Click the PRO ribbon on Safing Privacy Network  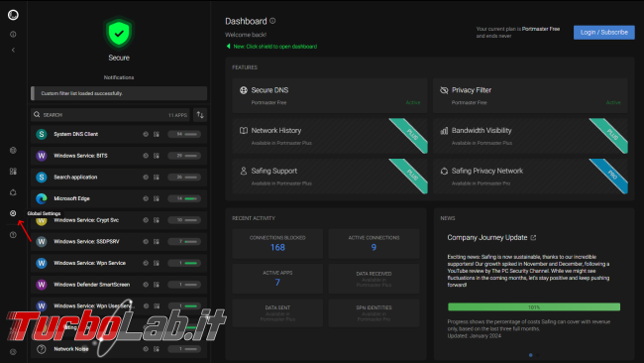[x=611, y=175]
